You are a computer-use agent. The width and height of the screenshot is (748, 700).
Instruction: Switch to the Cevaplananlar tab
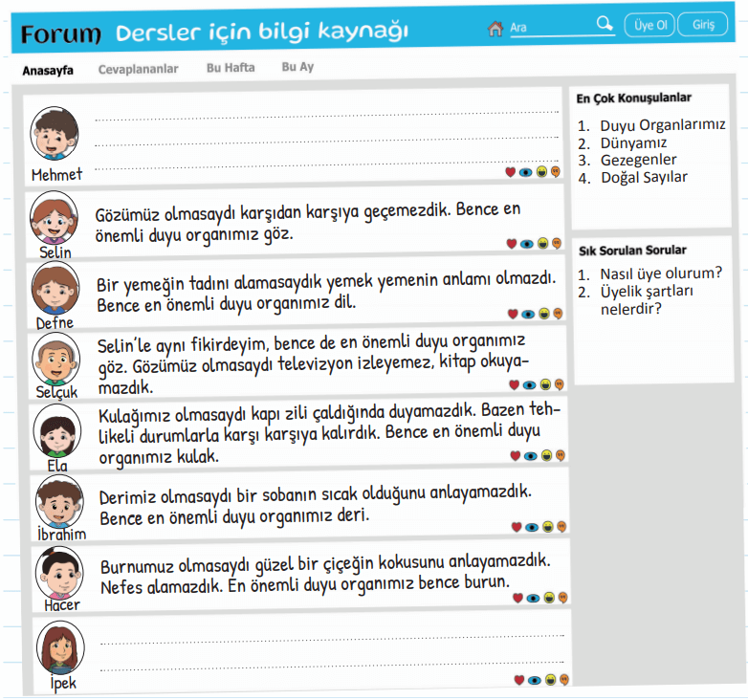tap(138, 69)
